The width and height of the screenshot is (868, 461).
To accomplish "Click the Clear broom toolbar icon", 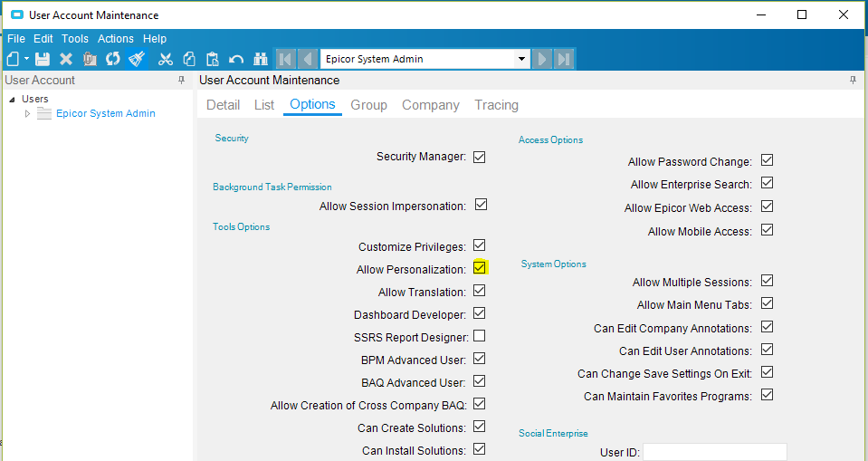I will coord(136,59).
